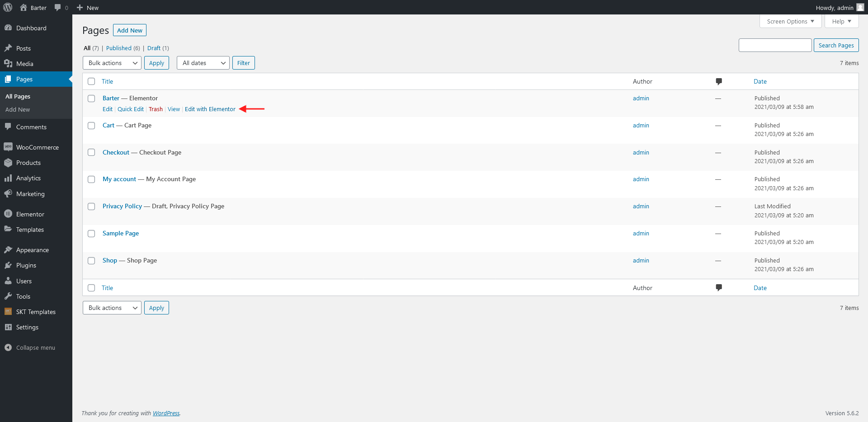Show Draft pages filter
Image resolution: width=868 pixels, height=422 pixels.
click(154, 48)
